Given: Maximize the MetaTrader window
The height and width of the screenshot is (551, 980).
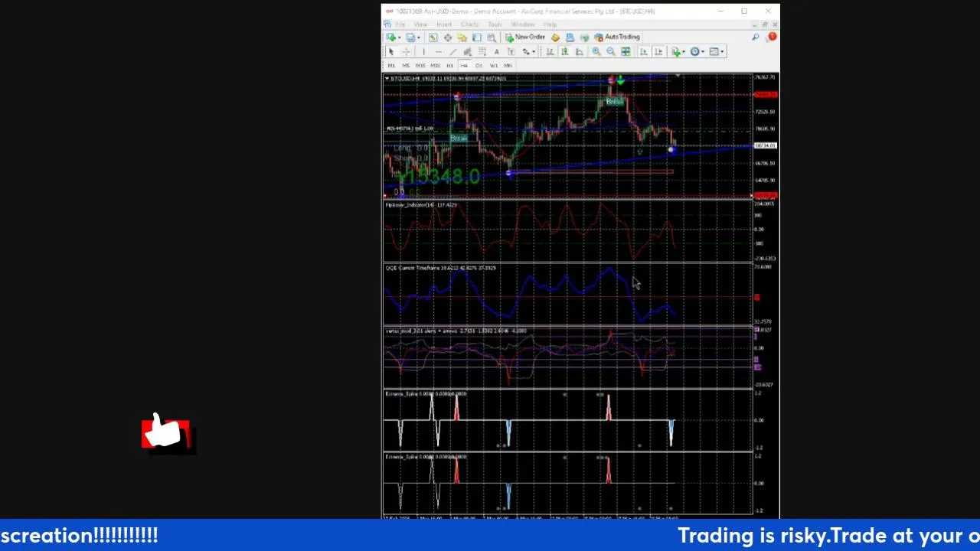Looking at the screenshot, I should [x=744, y=11].
